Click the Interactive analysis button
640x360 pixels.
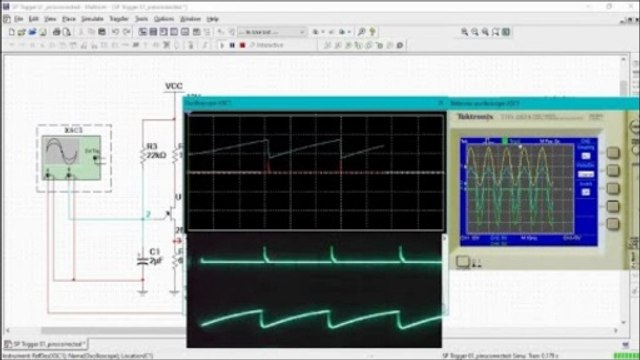click(x=267, y=45)
